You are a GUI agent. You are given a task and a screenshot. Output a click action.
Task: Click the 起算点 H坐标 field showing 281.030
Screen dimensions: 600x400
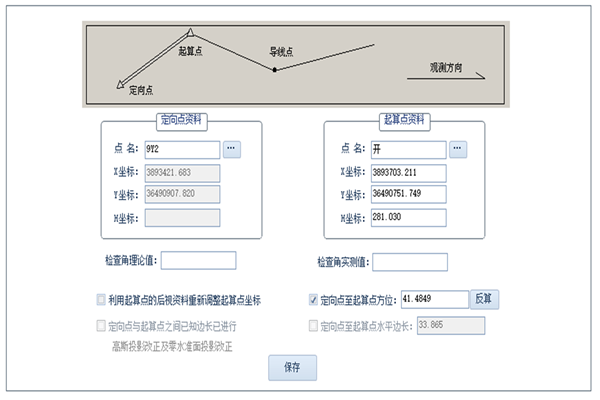pos(407,216)
